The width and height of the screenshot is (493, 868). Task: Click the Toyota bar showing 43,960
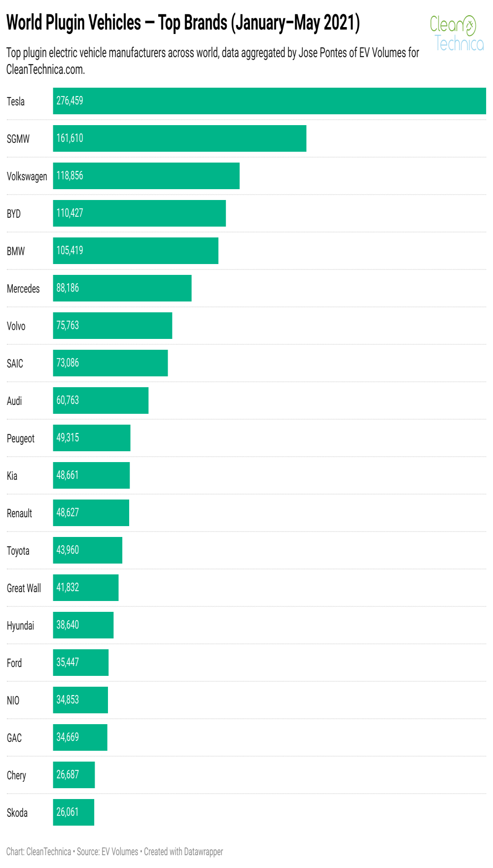(x=88, y=550)
